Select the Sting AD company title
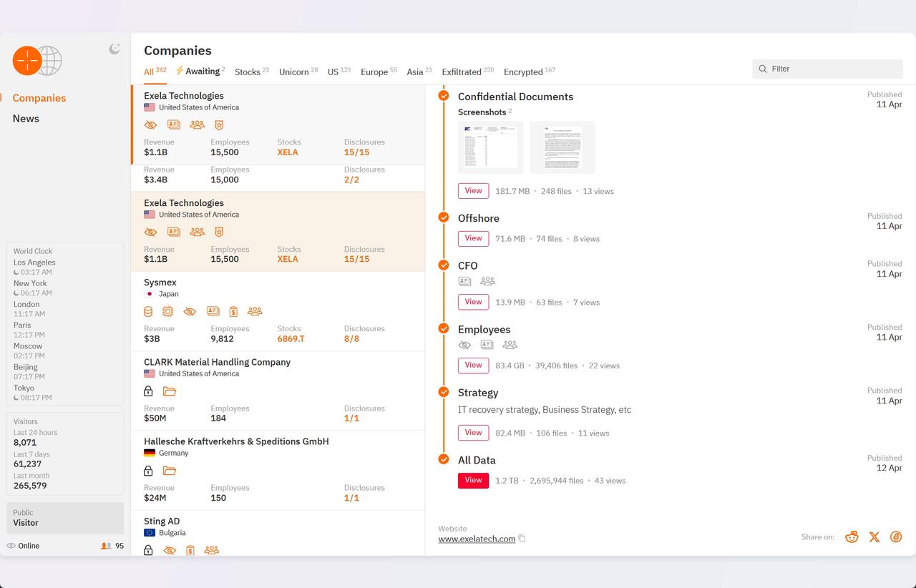This screenshot has height=588, width=916. (x=162, y=521)
